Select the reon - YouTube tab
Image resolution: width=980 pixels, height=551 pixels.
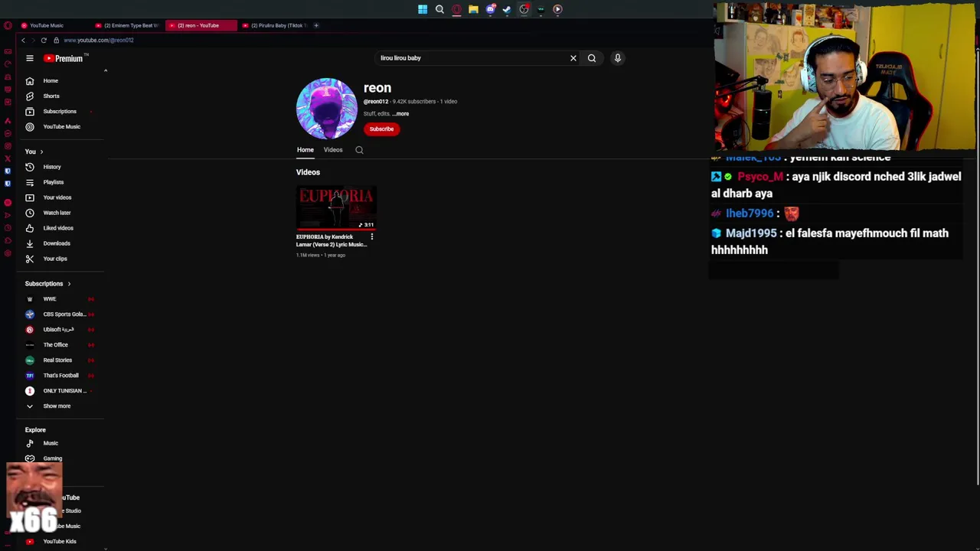199,25
